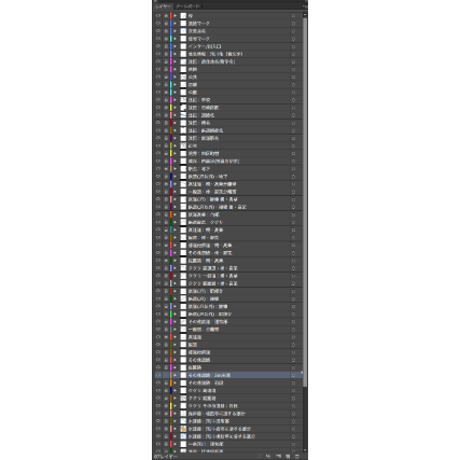Click the target circle of 接続マーク layer
460x460 pixels.
pyautogui.click(x=293, y=23)
